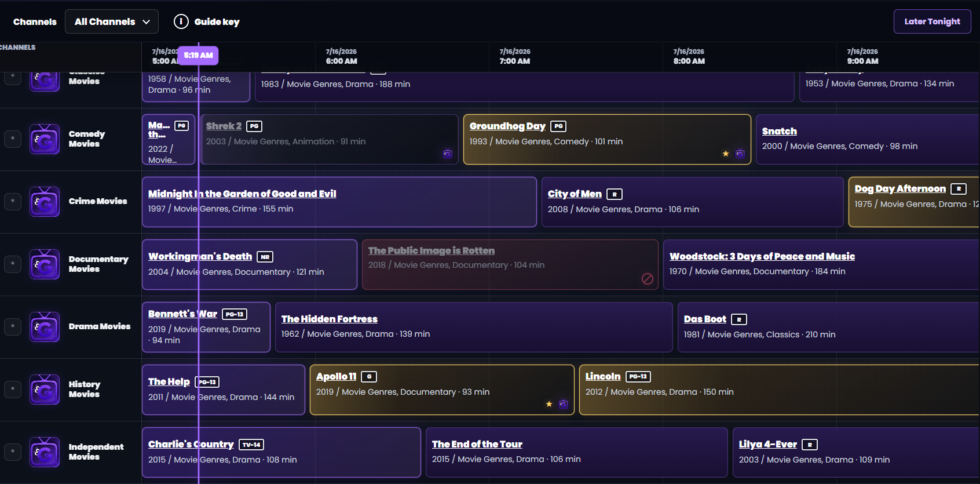Click the blocked icon on The Public Image is Rotten
The height and width of the screenshot is (484, 980).
648,279
